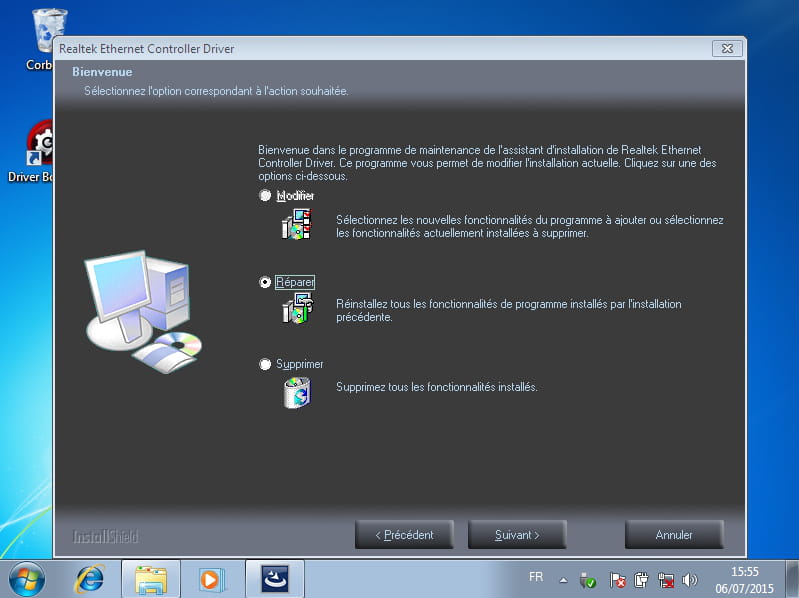Click the Modifier setup icon
The image size is (799, 598).
click(x=297, y=225)
